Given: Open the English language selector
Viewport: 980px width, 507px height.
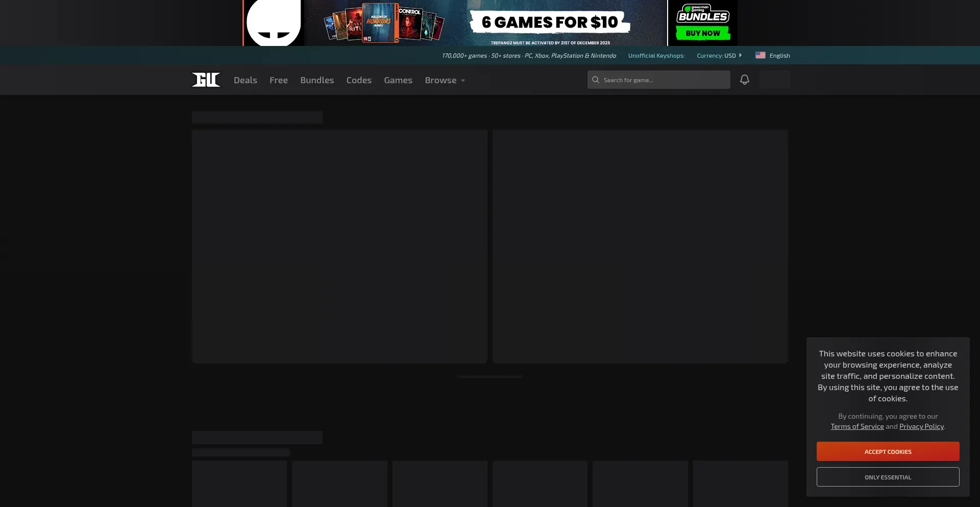Looking at the screenshot, I should pos(779,56).
